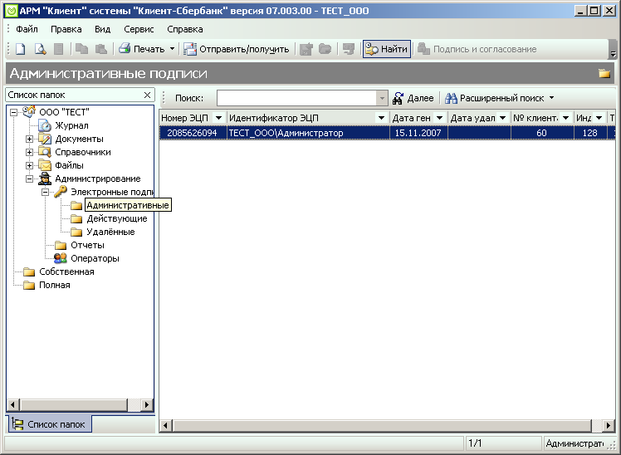Collapse the Администрирование tree node

pyautogui.click(x=29, y=179)
